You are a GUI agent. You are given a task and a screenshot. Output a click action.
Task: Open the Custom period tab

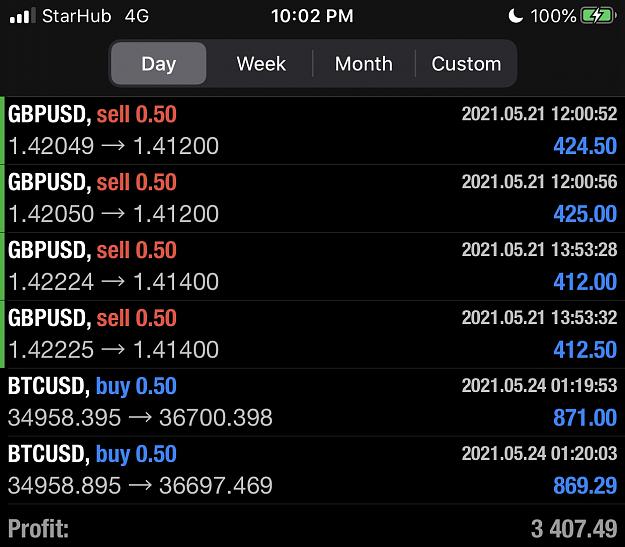pyautogui.click(x=466, y=63)
